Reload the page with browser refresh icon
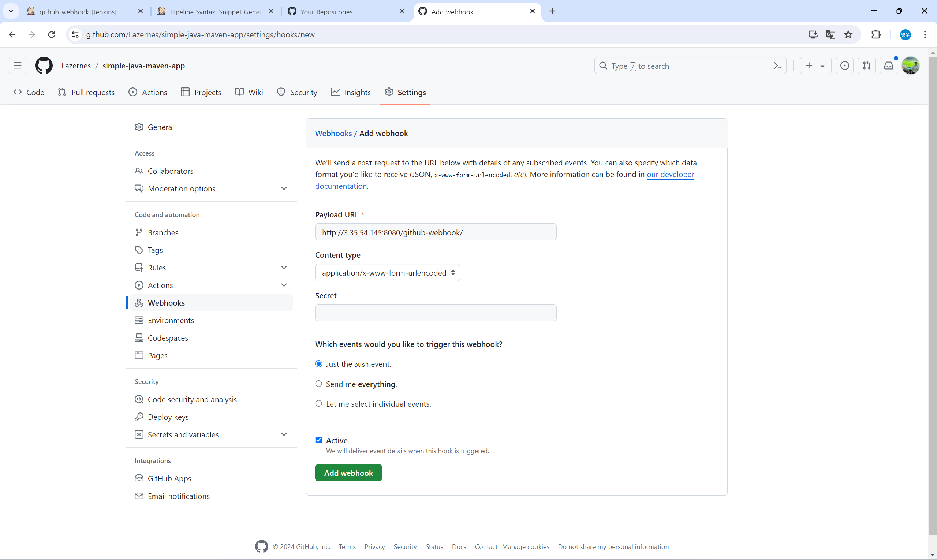Image resolution: width=937 pixels, height=560 pixels. pos(52,34)
